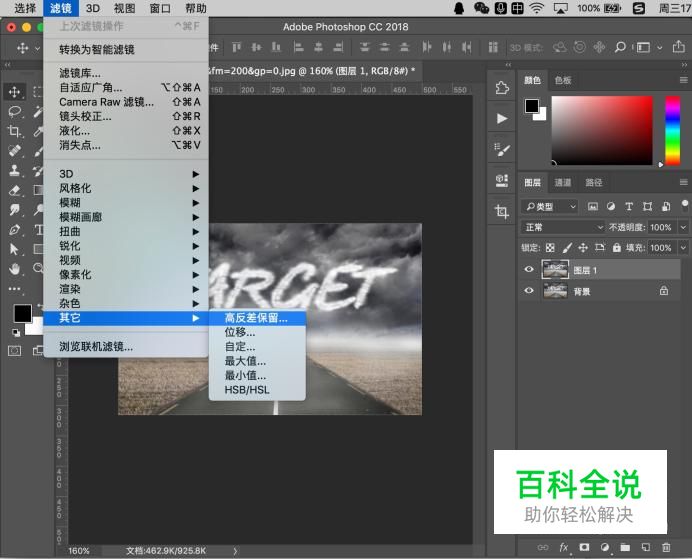The width and height of the screenshot is (692, 559).
Task: Hide 图层 1 layer visibility eye
Action: coord(529,269)
